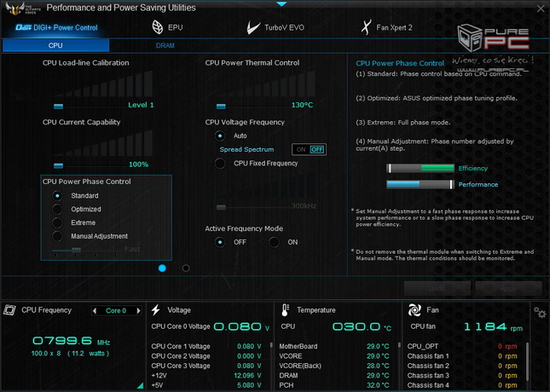550x392 pixels.
Task: Click the Level 1 calibration value
Action: [x=141, y=105]
